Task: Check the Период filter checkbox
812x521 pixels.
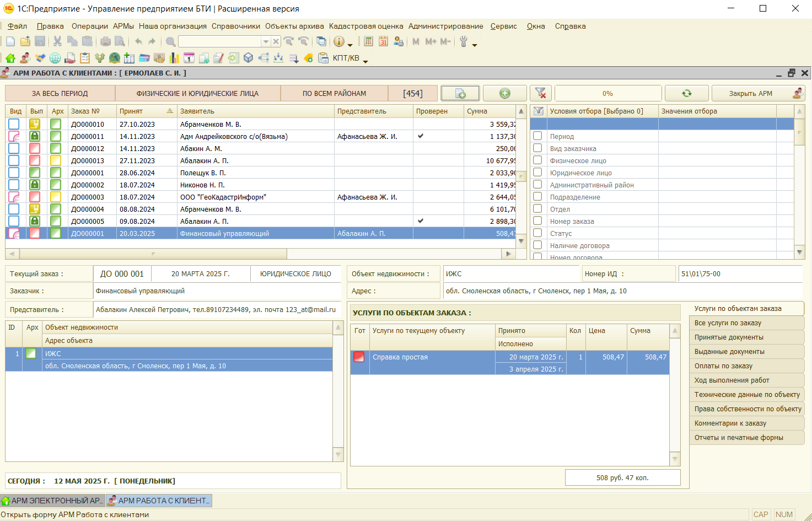Action: point(537,136)
